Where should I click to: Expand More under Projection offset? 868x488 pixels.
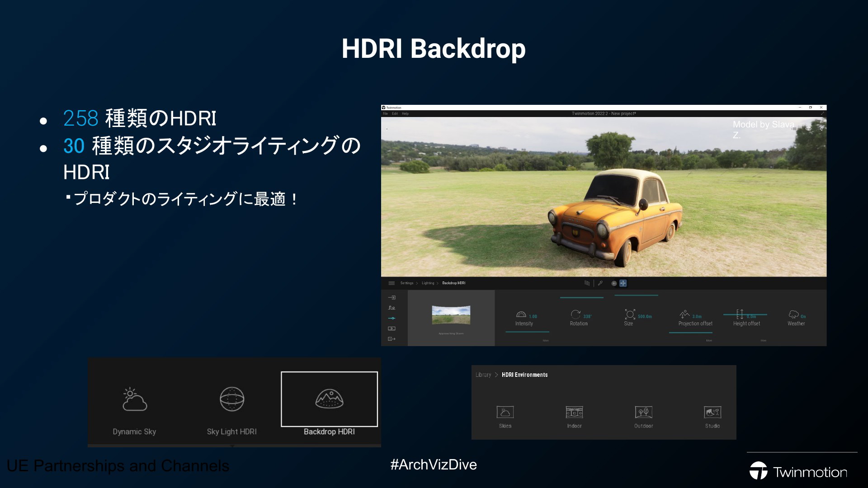[709, 341]
